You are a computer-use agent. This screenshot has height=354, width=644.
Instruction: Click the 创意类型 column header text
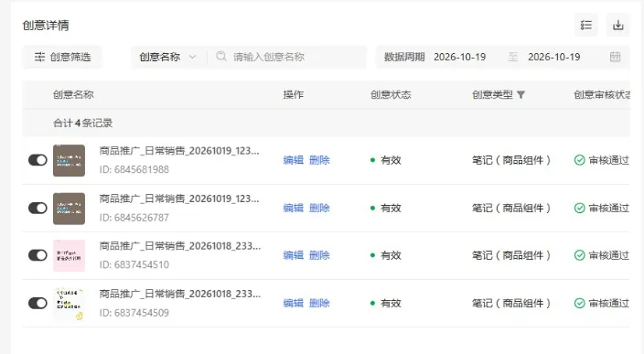click(492, 95)
